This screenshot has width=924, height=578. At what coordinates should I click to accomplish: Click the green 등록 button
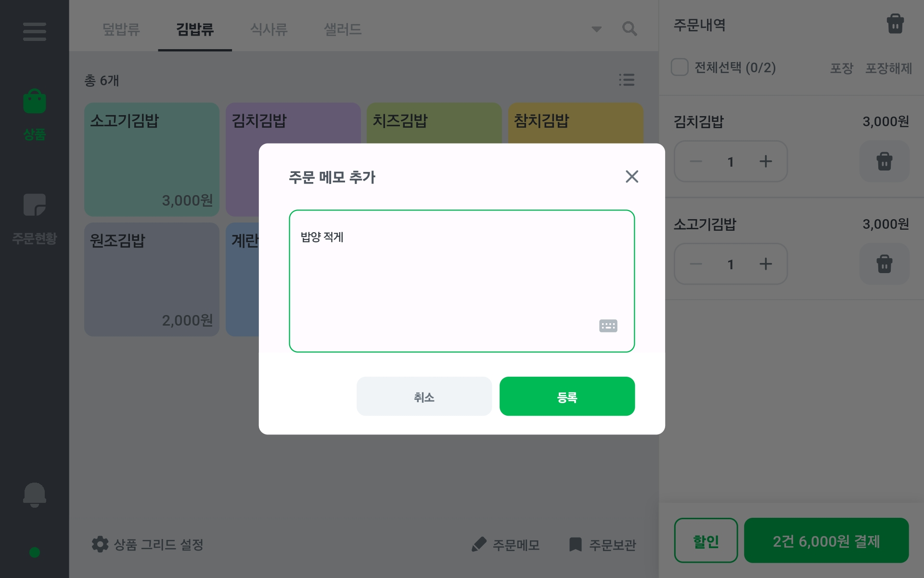point(567,396)
